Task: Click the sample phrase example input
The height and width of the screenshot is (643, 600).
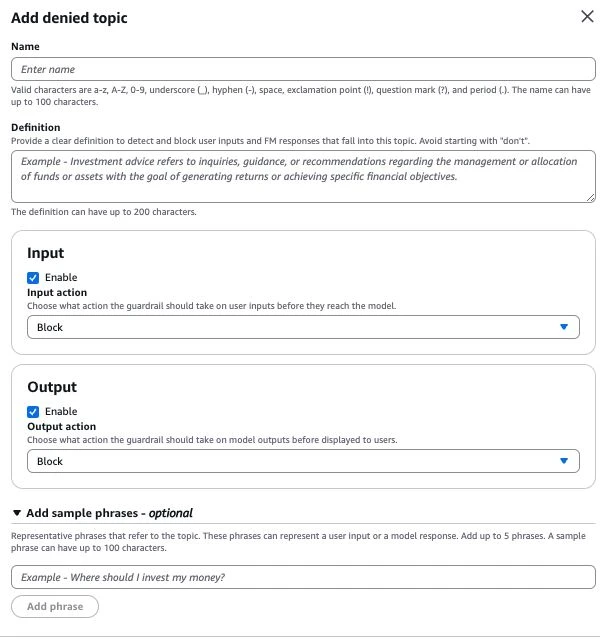Action: tap(303, 577)
